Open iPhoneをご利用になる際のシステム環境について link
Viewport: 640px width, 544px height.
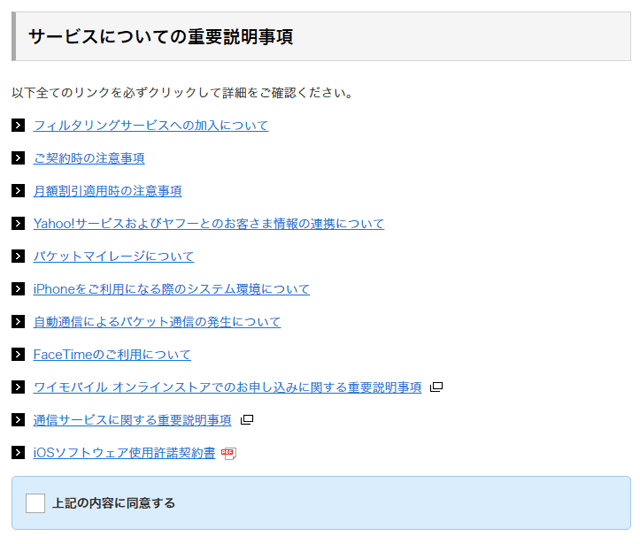pos(171,289)
